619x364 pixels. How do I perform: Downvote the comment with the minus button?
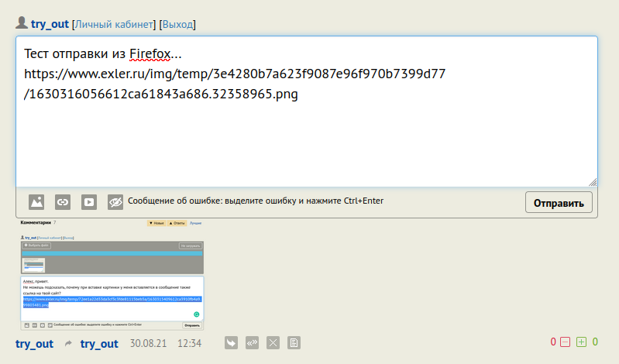565,342
